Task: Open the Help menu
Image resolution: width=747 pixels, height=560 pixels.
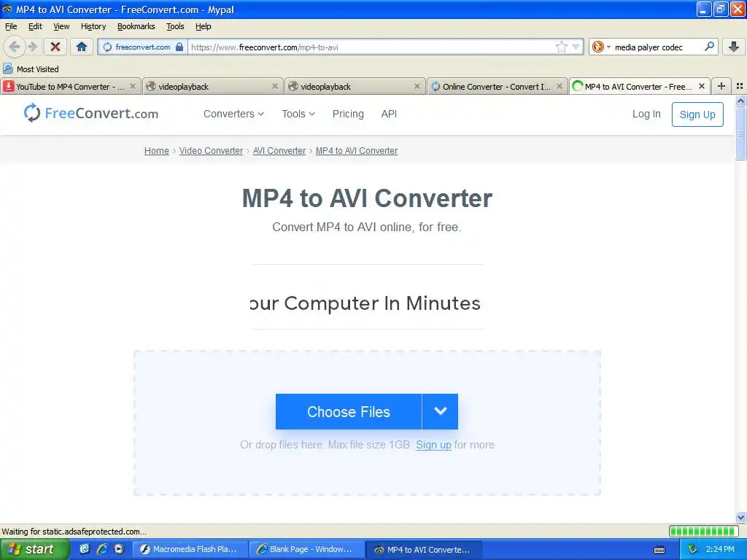Action: tap(203, 26)
